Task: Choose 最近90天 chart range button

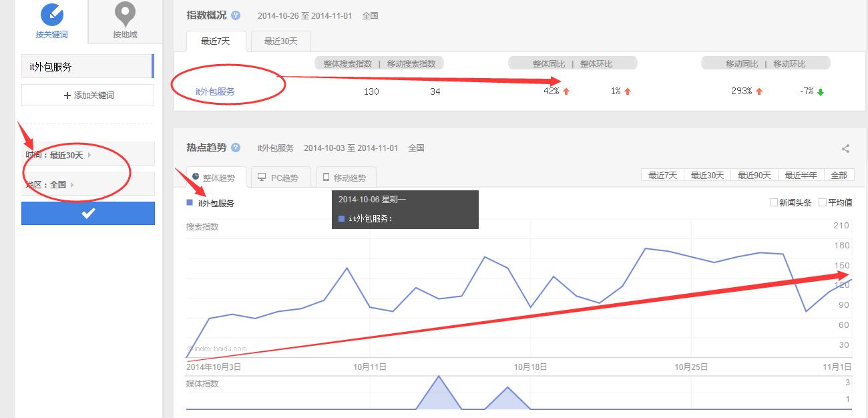Action: pos(754,175)
